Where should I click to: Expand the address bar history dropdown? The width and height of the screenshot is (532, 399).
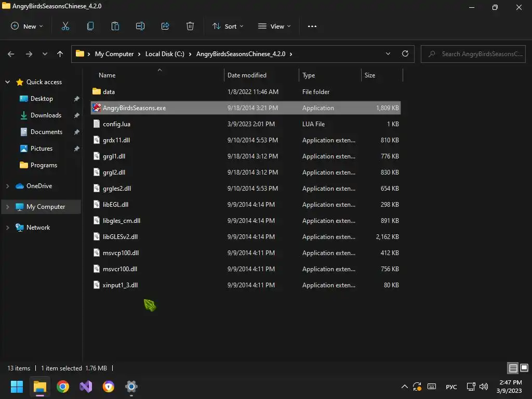388,54
